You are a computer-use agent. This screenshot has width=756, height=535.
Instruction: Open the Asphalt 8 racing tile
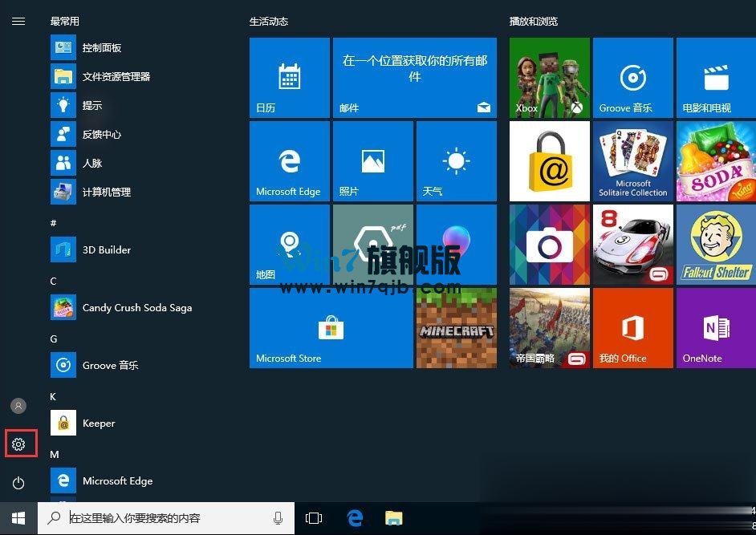[x=633, y=245]
